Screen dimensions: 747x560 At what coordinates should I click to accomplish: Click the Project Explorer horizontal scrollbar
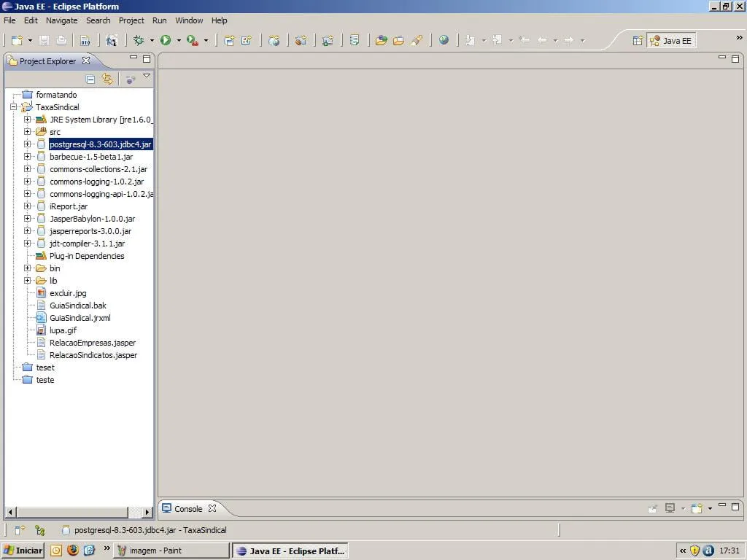click(x=73, y=513)
